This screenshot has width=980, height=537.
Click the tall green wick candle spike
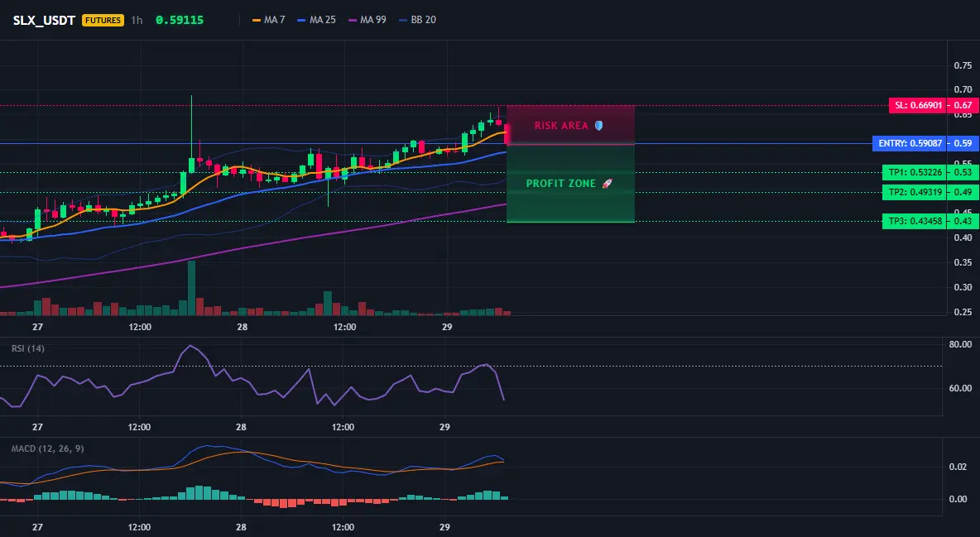(x=191, y=134)
